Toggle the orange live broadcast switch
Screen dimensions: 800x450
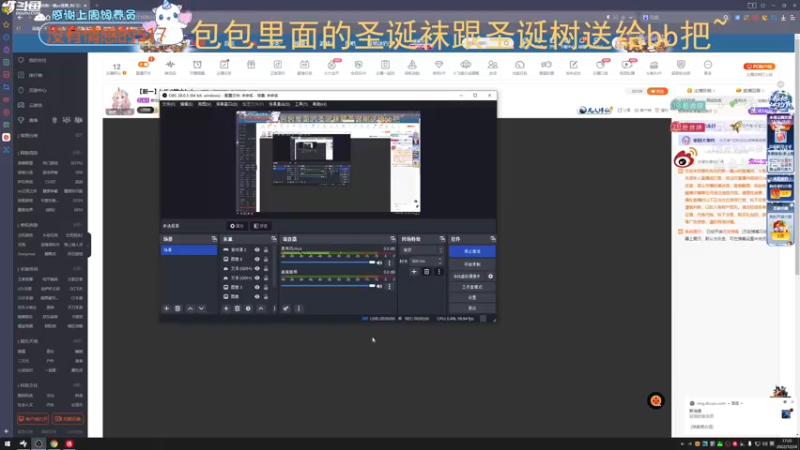[x=143, y=64]
